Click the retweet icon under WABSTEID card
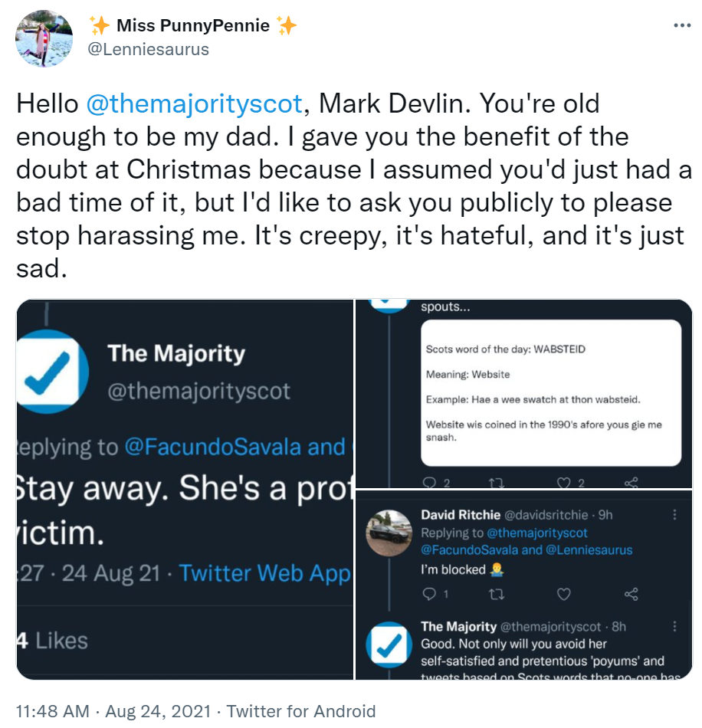Screen dimensions: 702x728 point(495,483)
